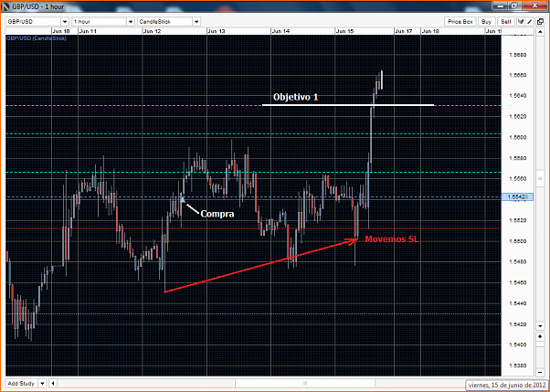550x392 pixels.
Task: Click the GBP/USD (CandleStick) chart label
Action: pyautogui.click(x=37, y=37)
